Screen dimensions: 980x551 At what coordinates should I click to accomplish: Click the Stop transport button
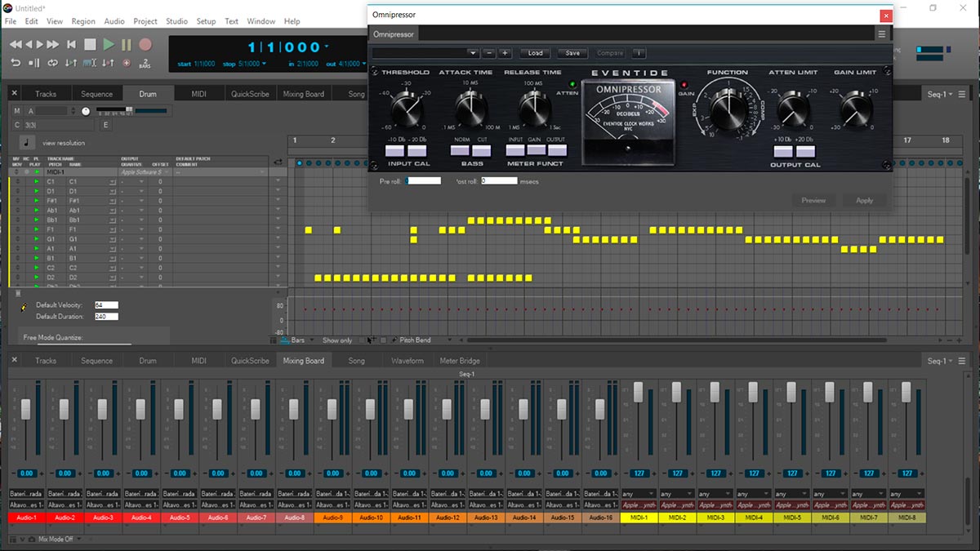tap(90, 44)
